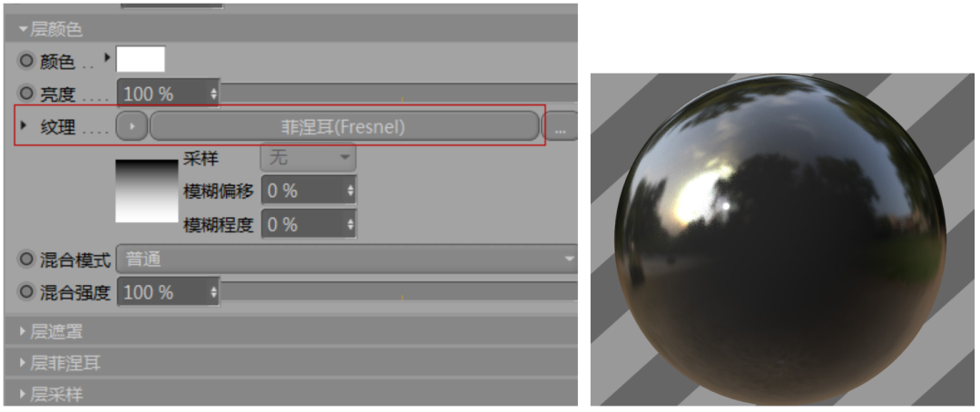980x412 pixels.
Task: Toggle the 亮度 animation circle
Action: tap(26, 93)
